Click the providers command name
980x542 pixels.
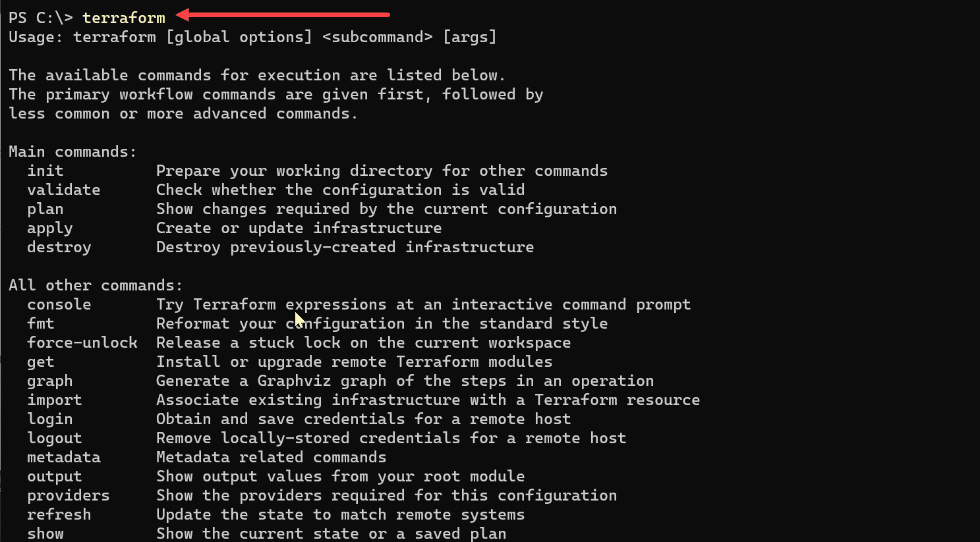(69, 495)
